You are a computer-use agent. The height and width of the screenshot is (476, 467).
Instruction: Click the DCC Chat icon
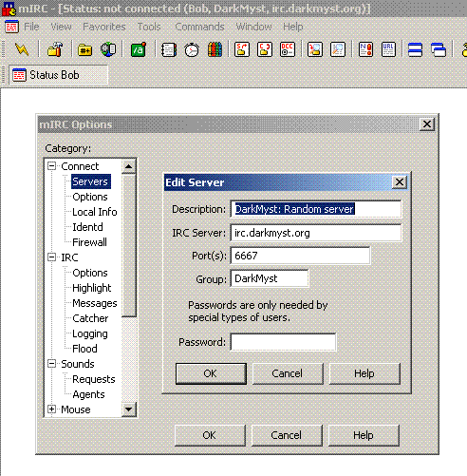coord(265,49)
